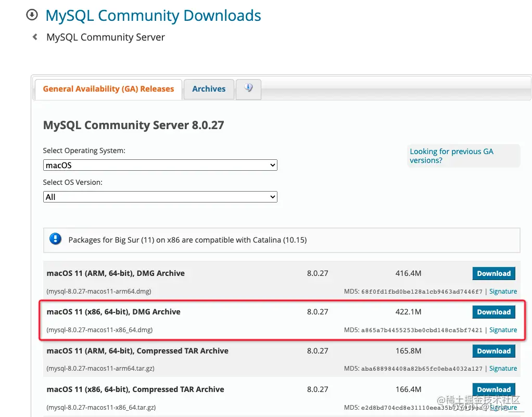This screenshot has height=417, width=532.
Task: Open the Select Operating System macOS dropdown
Action: tap(160, 165)
